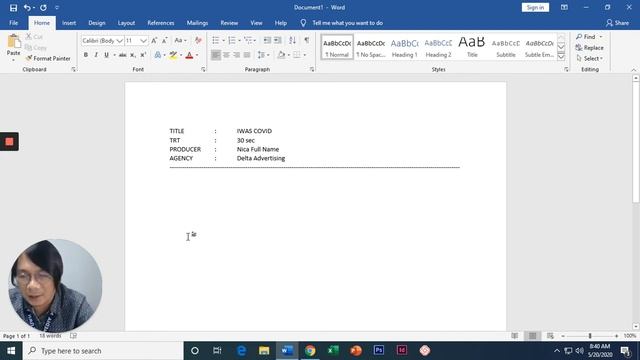
Task: Increase paragraph indent
Action: pyautogui.click(x=278, y=40)
